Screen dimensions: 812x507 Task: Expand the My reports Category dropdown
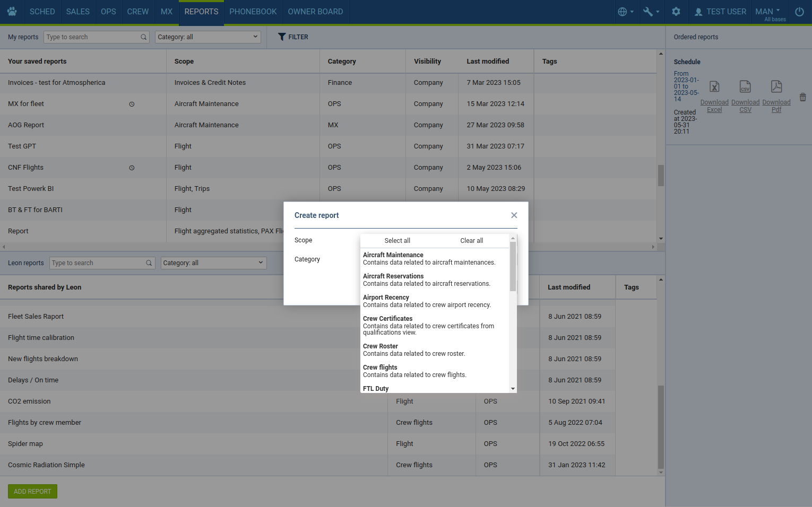coord(208,37)
